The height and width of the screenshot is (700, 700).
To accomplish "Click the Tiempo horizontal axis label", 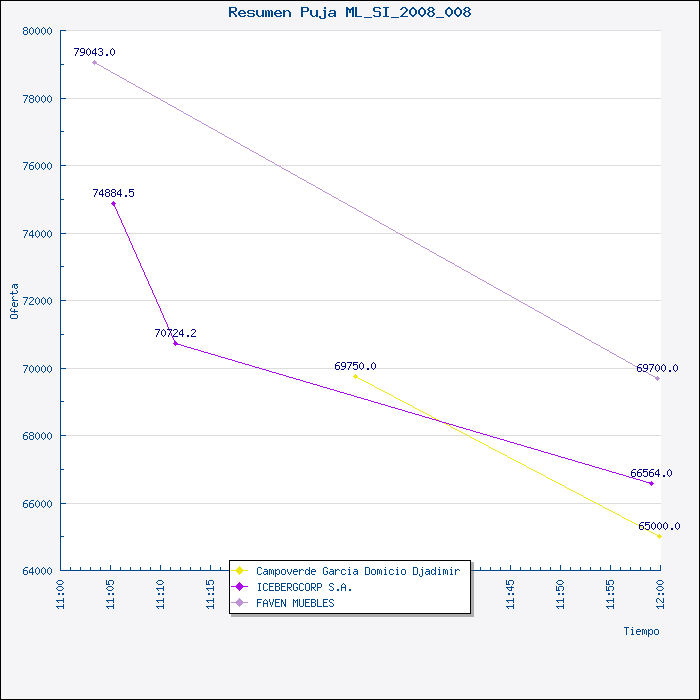I will pyautogui.click(x=642, y=631).
